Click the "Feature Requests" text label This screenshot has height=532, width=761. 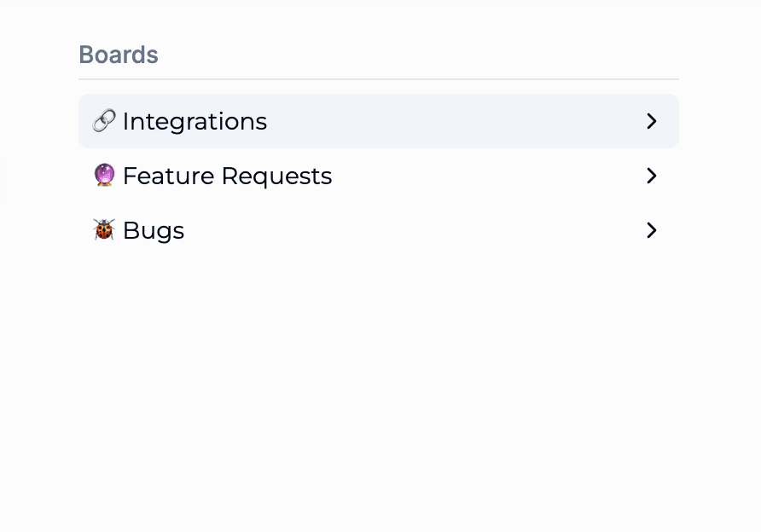point(227,176)
